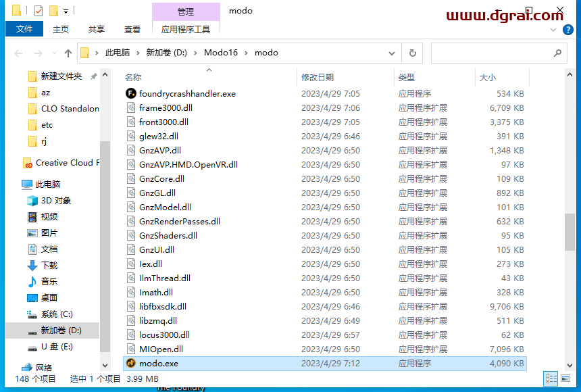Image resolution: width=581 pixels, height=392 pixels.
Task: Expand the breadcrumb arrow after Modo16
Action: [246, 53]
